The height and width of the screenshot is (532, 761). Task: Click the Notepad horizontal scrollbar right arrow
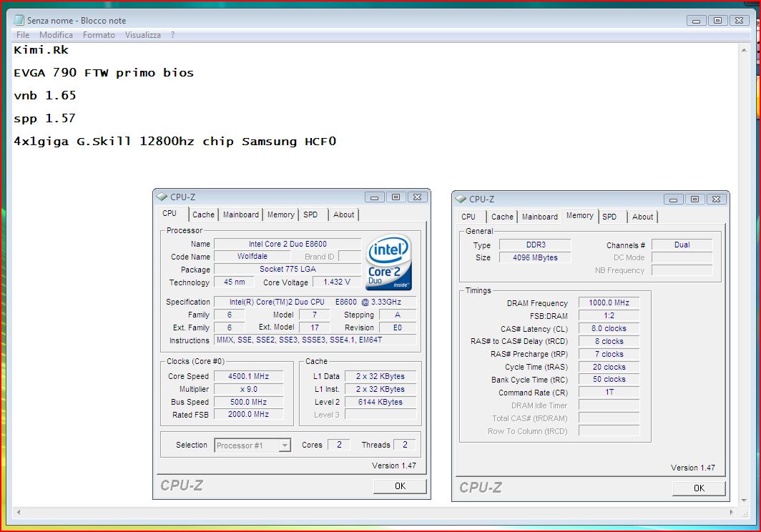point(732,512)
